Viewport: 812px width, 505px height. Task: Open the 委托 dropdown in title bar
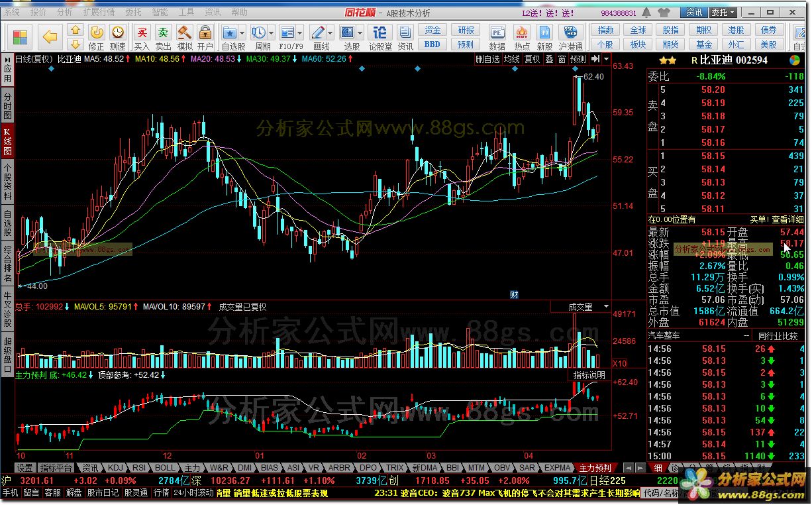(x=723, y=13)
